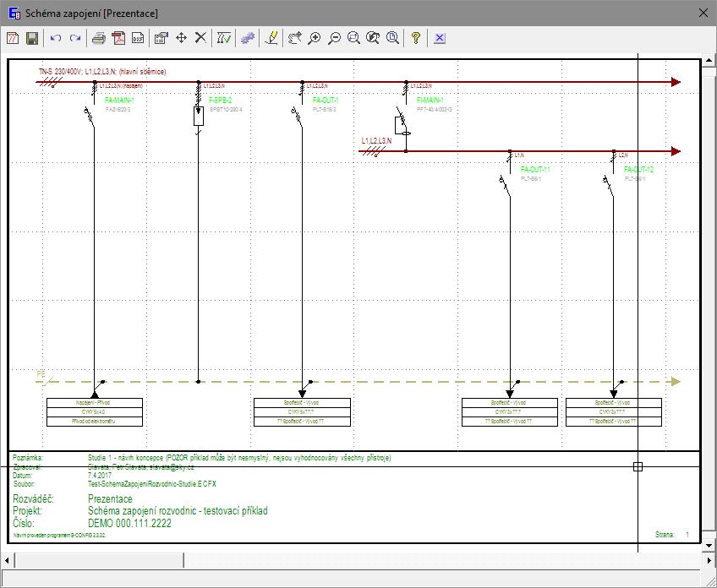Image resolution: width=717 pixels, height=588 pixels.
Task: Zoom to whole page magnifier
Action: 392,38
